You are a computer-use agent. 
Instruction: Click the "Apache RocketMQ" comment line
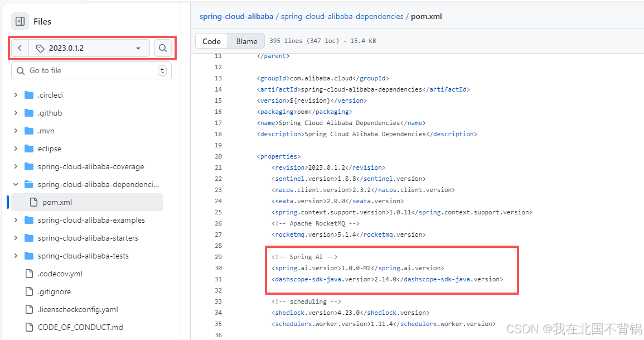(316, 224)
